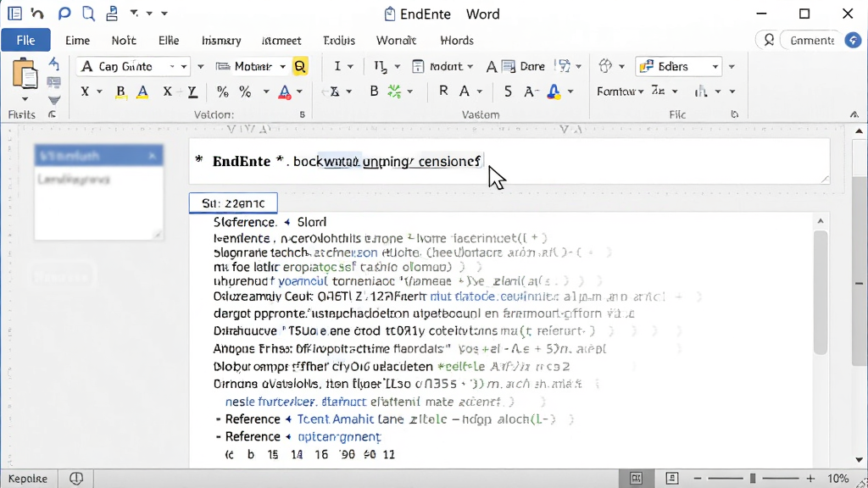Open the Veidon group dialog launcher

[303, 114]
